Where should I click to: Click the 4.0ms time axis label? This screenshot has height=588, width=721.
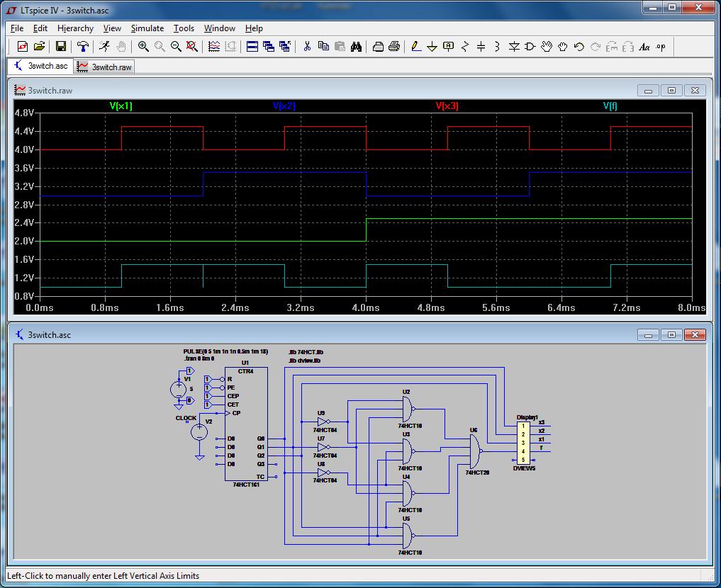[x=366, y=307]
